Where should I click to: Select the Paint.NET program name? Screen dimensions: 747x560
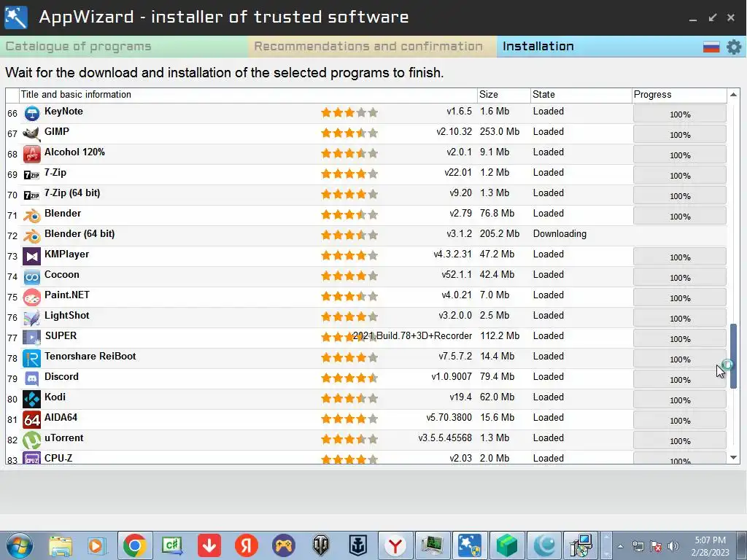coord(66,295)
